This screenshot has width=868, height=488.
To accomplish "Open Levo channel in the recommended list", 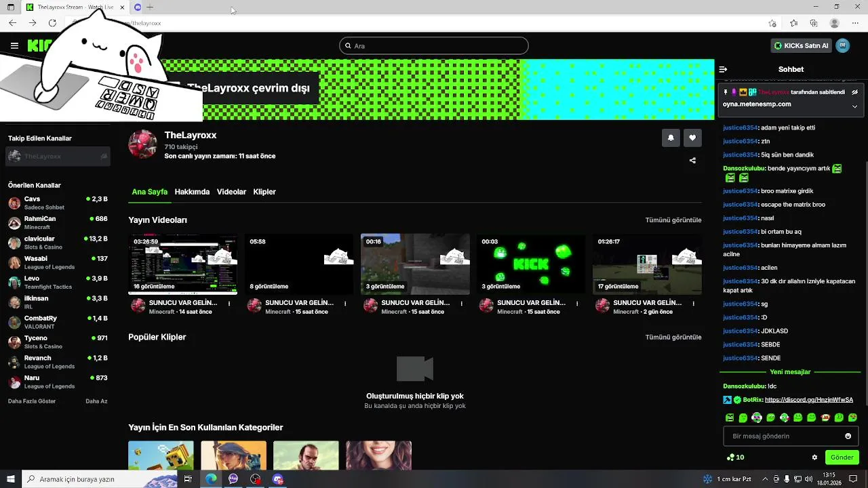I will [x=58, y=282].
